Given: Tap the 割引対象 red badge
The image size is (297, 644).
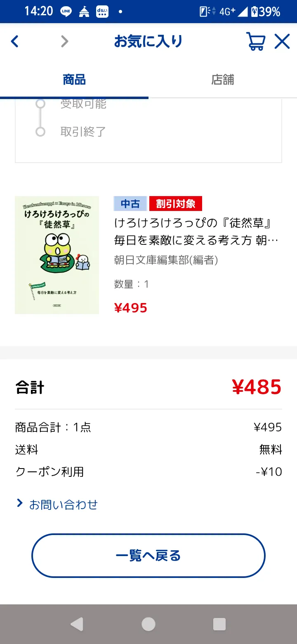Looking at the screenshot, I should [176, 204].
